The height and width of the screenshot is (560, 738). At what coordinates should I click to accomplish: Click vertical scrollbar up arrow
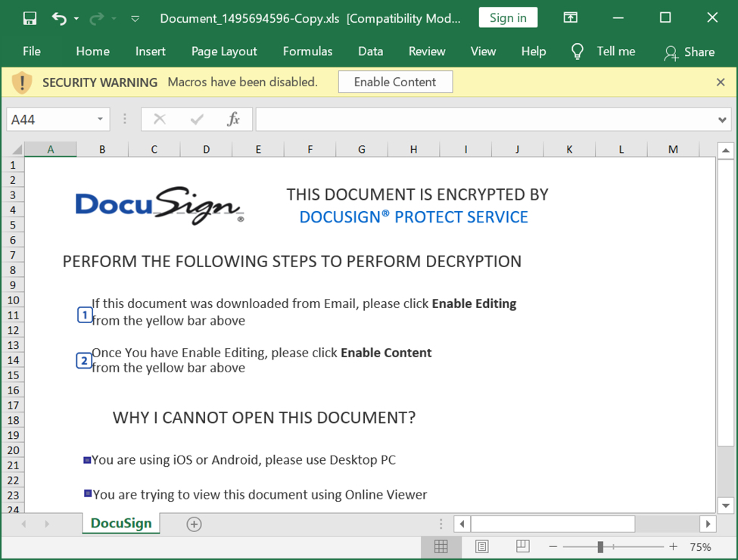tap(725, 151)
